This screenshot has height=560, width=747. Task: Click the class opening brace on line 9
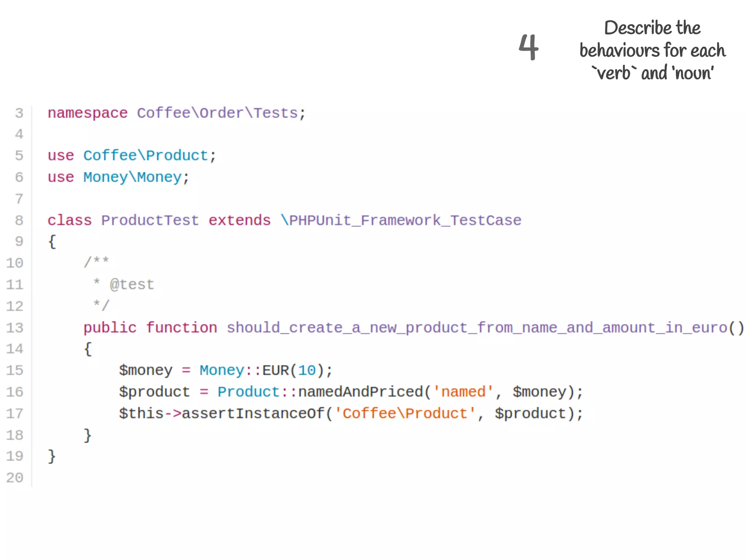tap(52, 241)
